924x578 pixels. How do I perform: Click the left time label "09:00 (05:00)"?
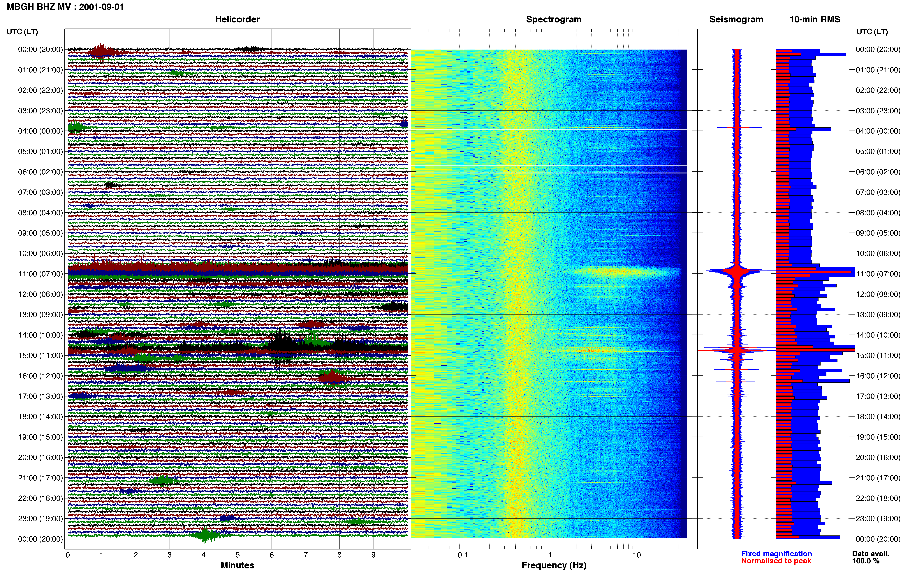tap(41, 233)
